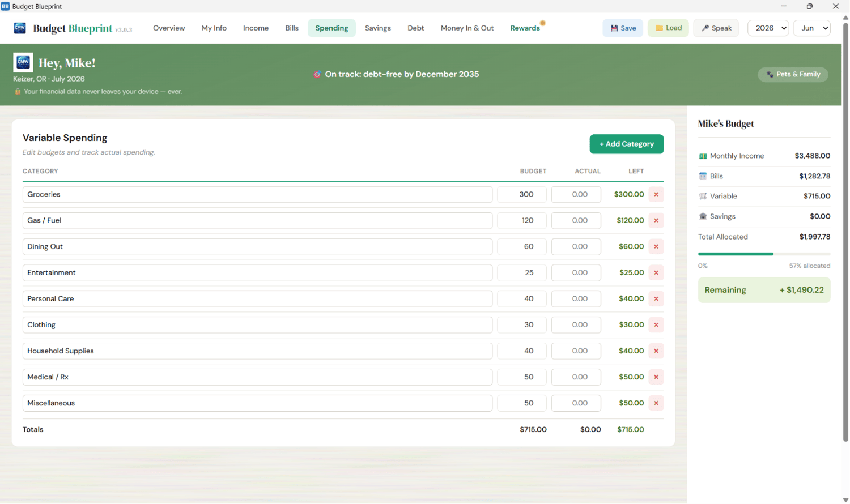The width and height of the screenshot is (850, 504).
Task: Delete the Clothing category row
Action: point(656,324)
